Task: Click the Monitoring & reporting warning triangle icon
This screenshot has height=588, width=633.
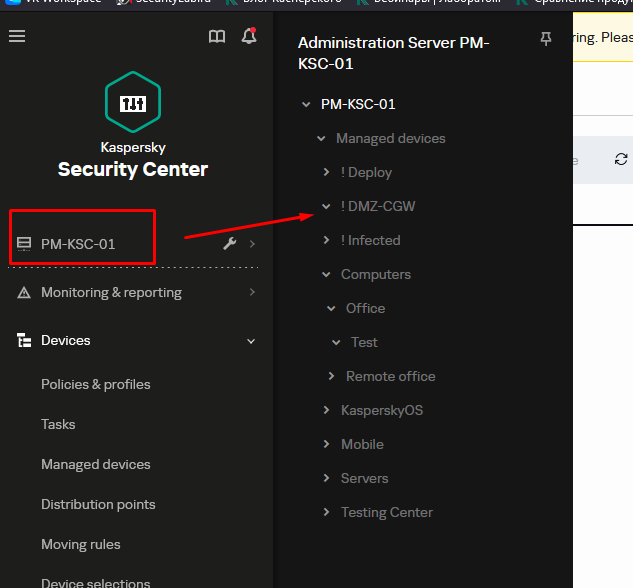Action: (x=24, y=292)
